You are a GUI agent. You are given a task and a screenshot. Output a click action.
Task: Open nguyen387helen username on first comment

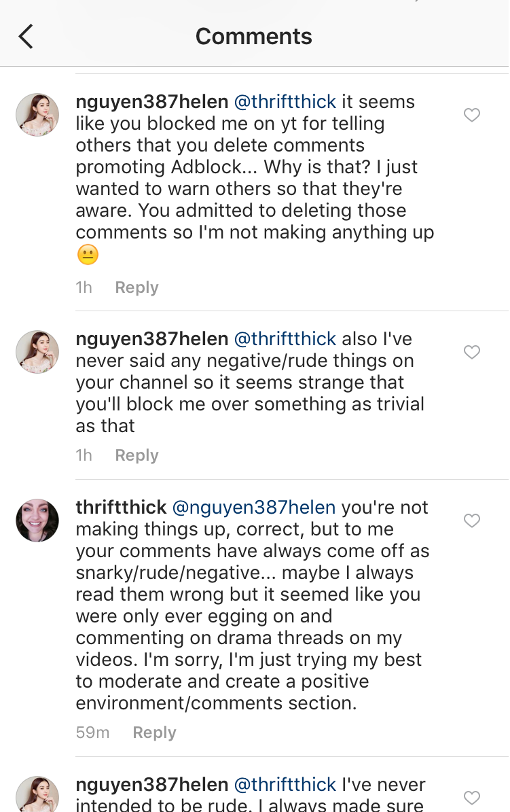(151, 102)
